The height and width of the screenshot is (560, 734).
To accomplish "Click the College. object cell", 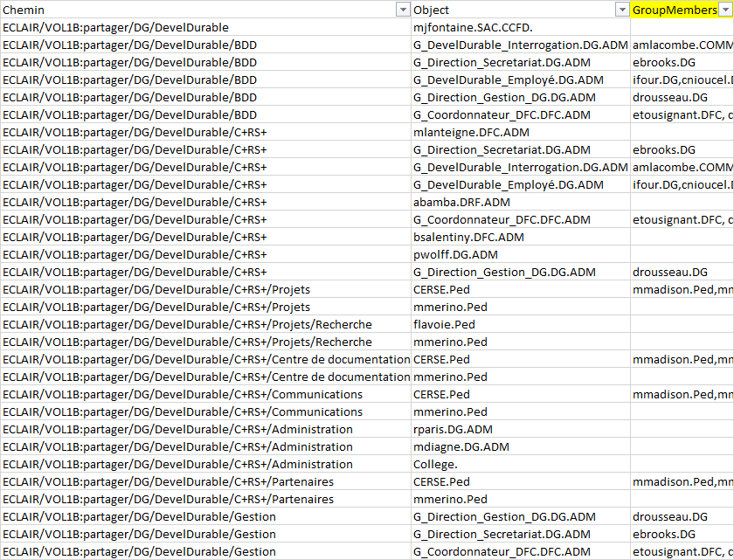I will pos(435,464).
